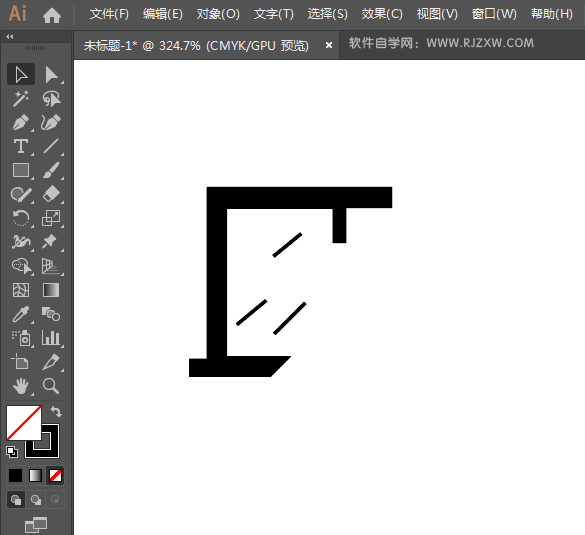Activate the Zoom magnifier tool

pyautogui.click(x=51, y=386)
